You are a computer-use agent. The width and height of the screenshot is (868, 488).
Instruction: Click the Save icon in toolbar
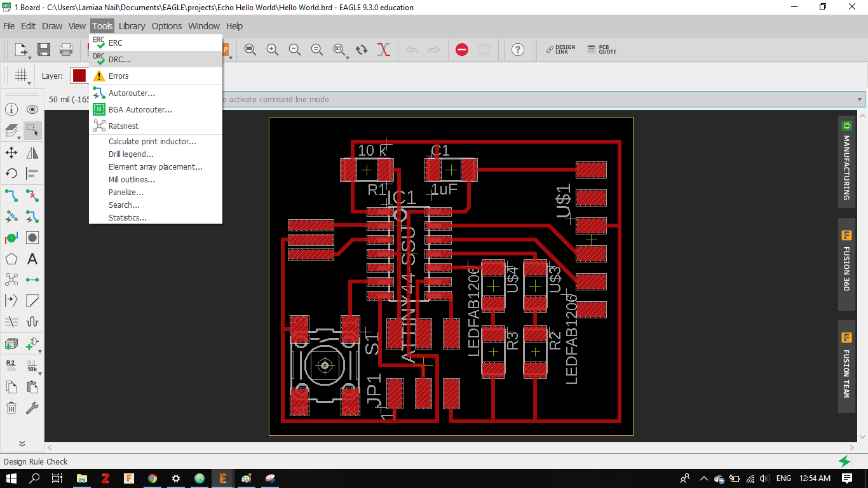[43, 50]
